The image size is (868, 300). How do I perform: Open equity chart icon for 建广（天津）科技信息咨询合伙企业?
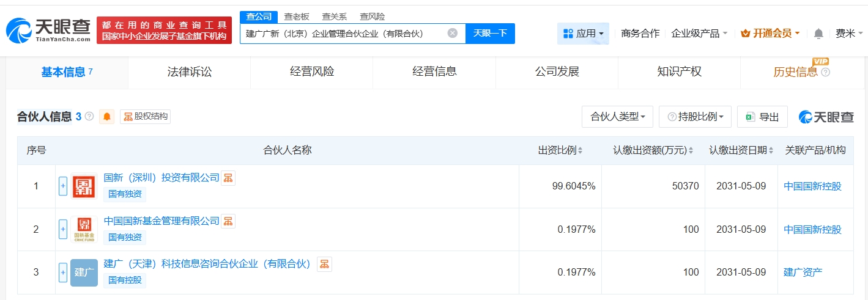click(324, 264)
